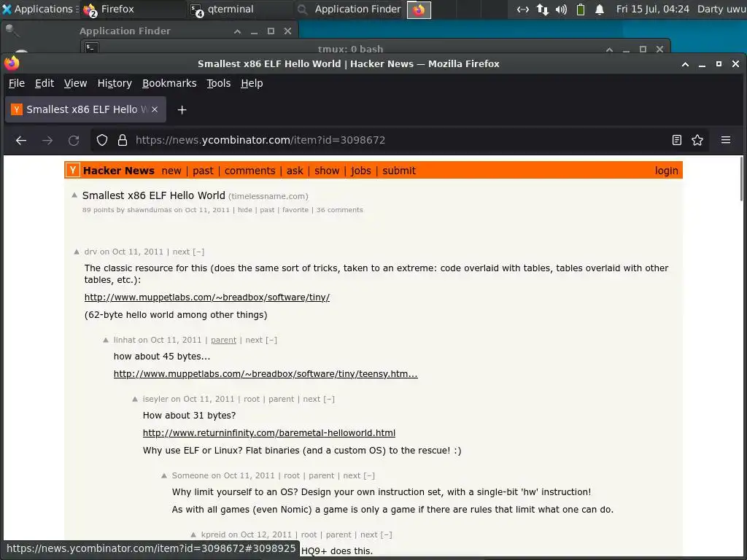Open the returninfinity baremetal-helloworld link
This screenshot has width=747, height=560.
(268, 433)
